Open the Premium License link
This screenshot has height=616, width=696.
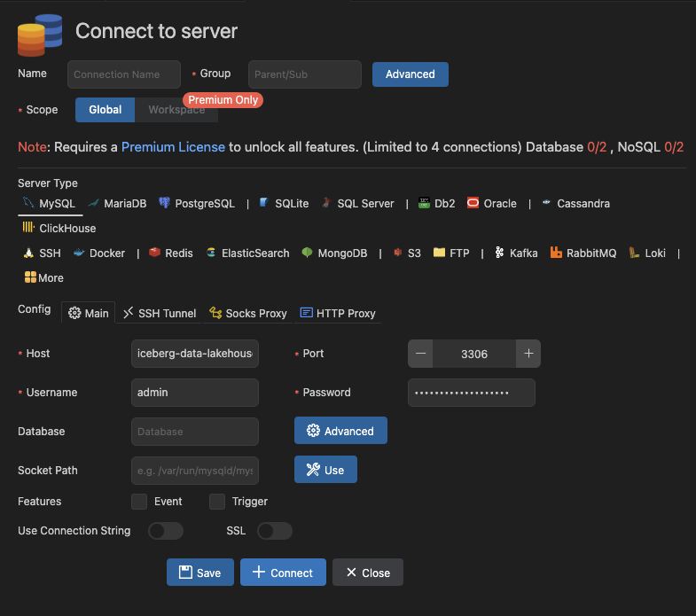click(x=173, y=147)
